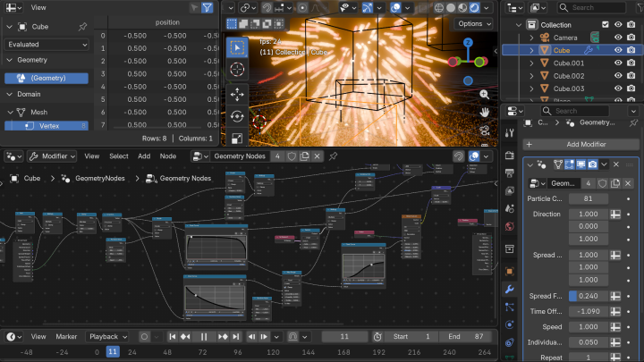The width and height of the screenshot is (644, 362).
Task: Hide Cube.001 in viewport with eye icon
Action: (x=618, y=63)
